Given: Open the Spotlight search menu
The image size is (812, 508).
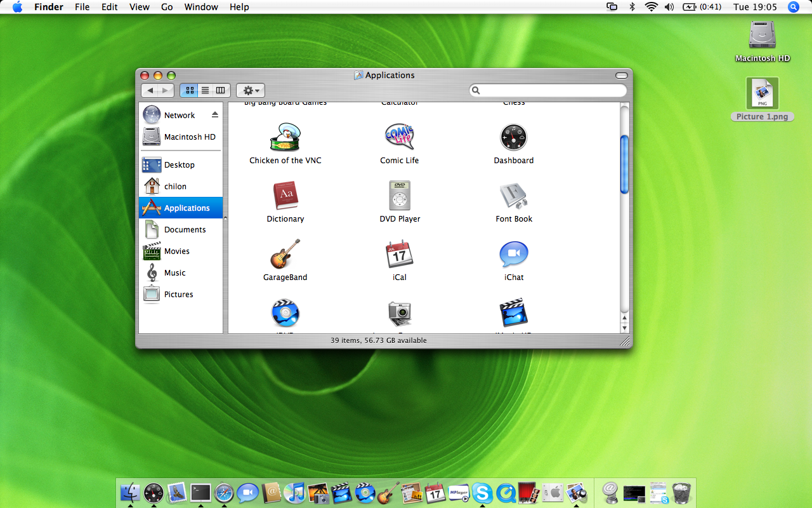Looking at the screenshot, I should tap(793, 7).
